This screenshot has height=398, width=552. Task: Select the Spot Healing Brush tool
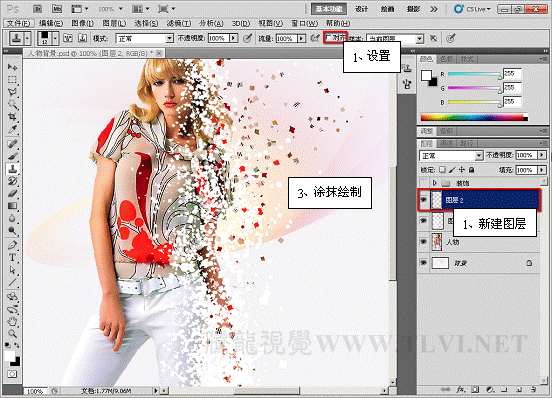(x=12, y=144)
